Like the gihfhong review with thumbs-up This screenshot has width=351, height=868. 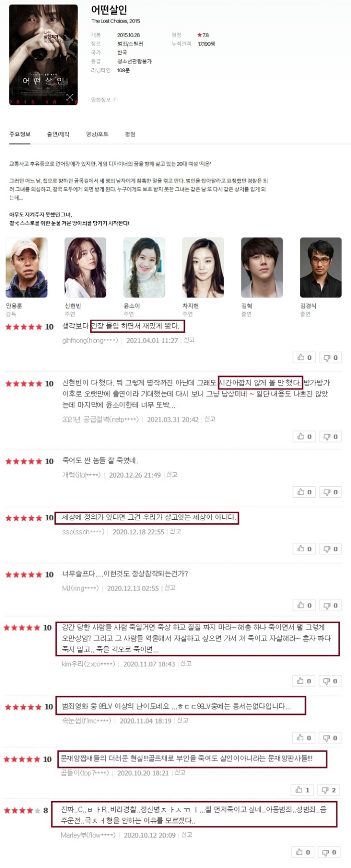tap(304, 357)
